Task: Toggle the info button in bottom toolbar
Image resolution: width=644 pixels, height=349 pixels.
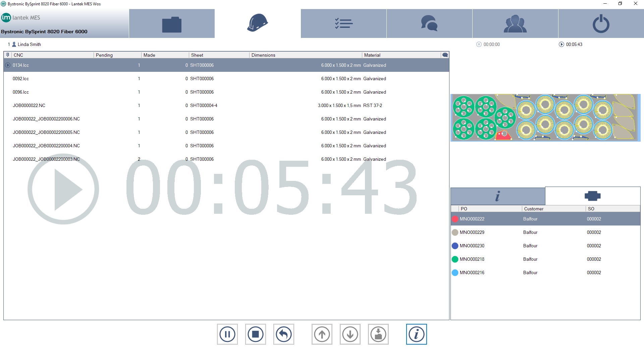Action: [417, 334]
